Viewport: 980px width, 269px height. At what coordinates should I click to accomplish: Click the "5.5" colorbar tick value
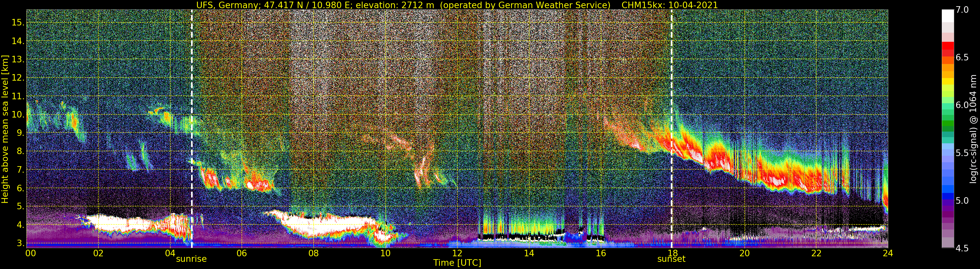tap(962, 153)
